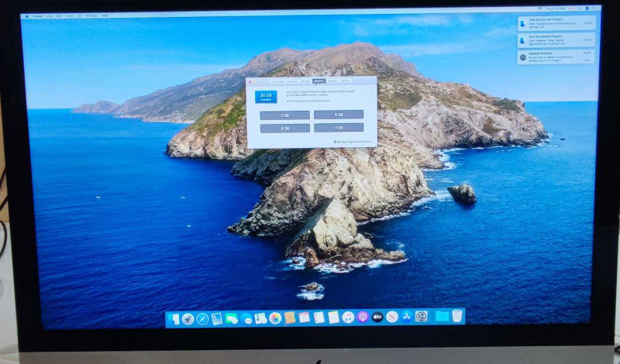Open Music note icon in Dock
The width and height of the screenshot is (620, 364).
(348, 317)
